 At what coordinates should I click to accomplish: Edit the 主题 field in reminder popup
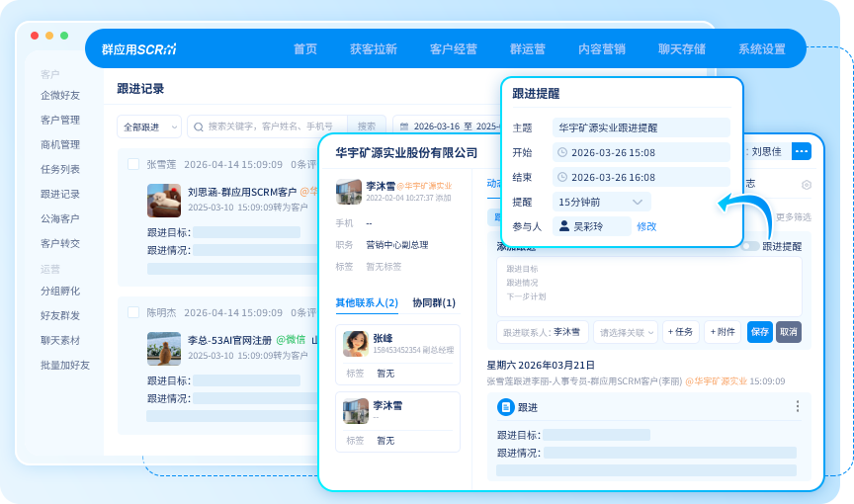coord(641,127)
